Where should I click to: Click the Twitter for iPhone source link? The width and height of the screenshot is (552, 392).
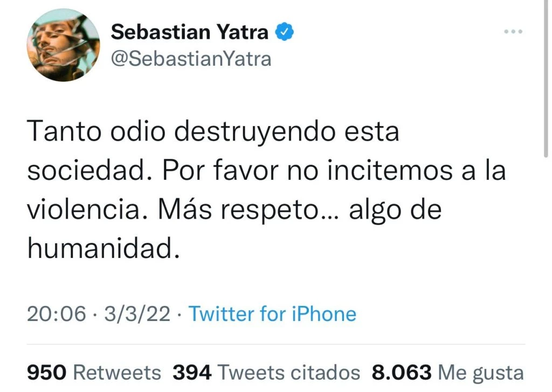(x=272, y=314)
